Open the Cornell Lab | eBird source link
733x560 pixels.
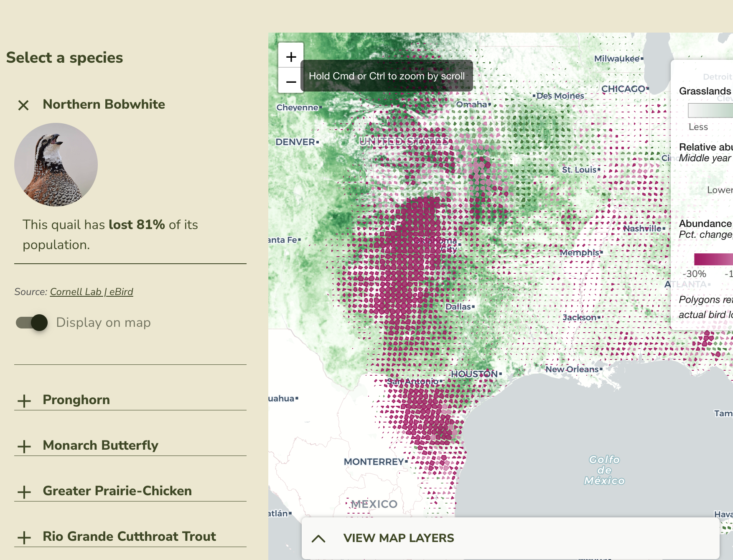92,292
